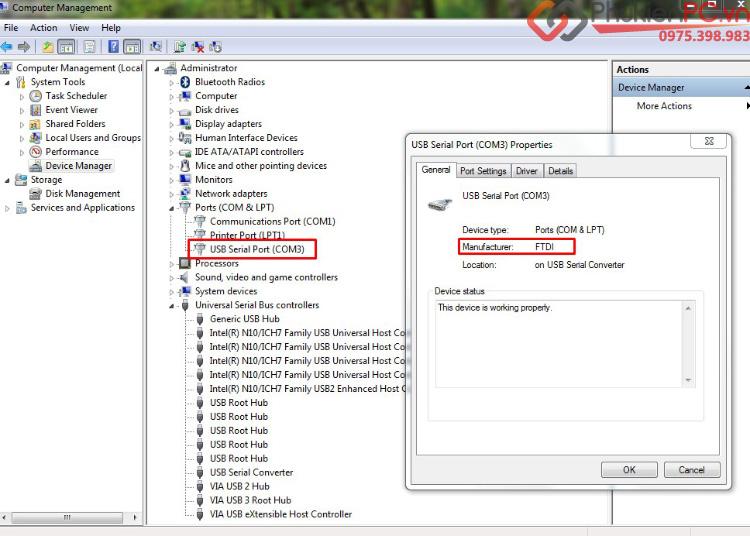Expand the Display adapters node
Screen dimensions: 750x536
[x=172, y=124]
